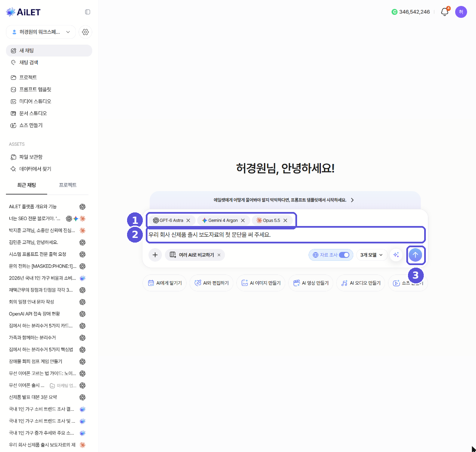This screenshot has height=452, width=476.
Task: Toggle the 자료 조사 switch
Action: point(344,255)
